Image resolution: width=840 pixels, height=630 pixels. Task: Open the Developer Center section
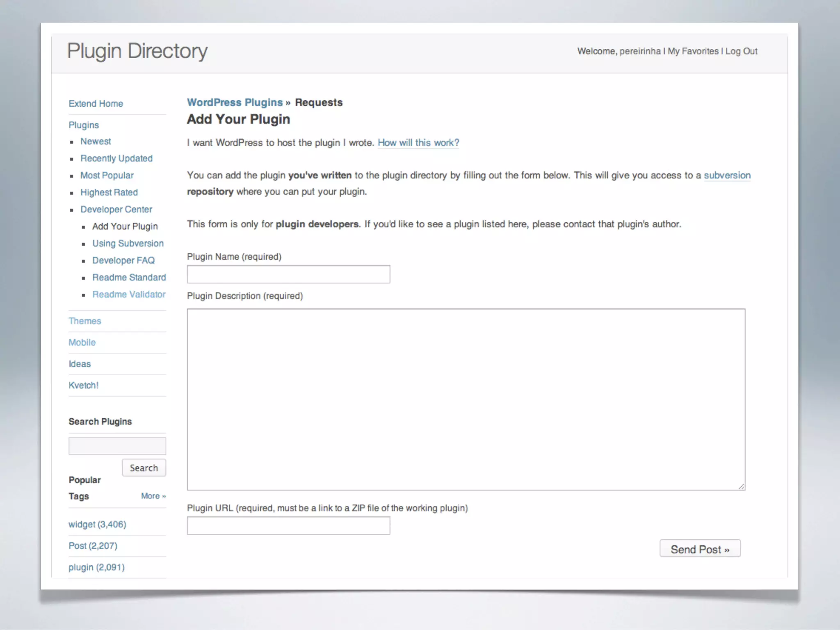point(116,210)
